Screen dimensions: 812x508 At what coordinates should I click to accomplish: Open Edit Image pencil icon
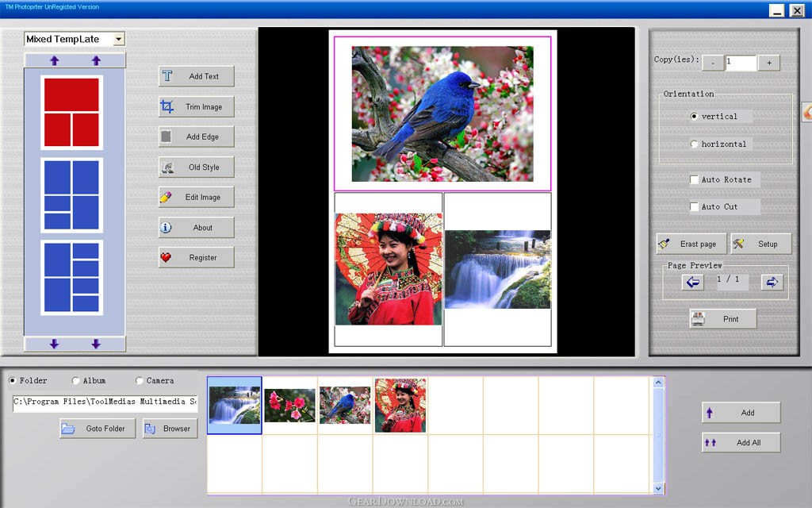(166, 197)
